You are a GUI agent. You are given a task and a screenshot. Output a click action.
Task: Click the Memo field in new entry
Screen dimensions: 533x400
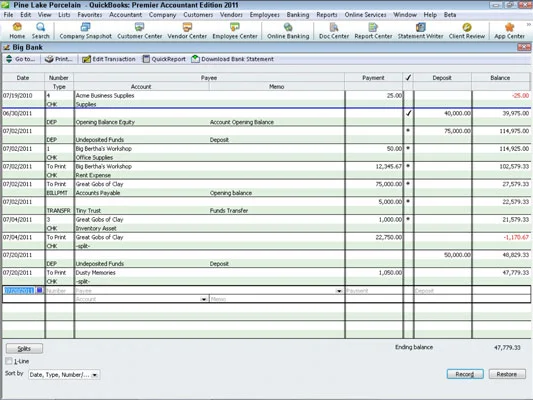276,299
